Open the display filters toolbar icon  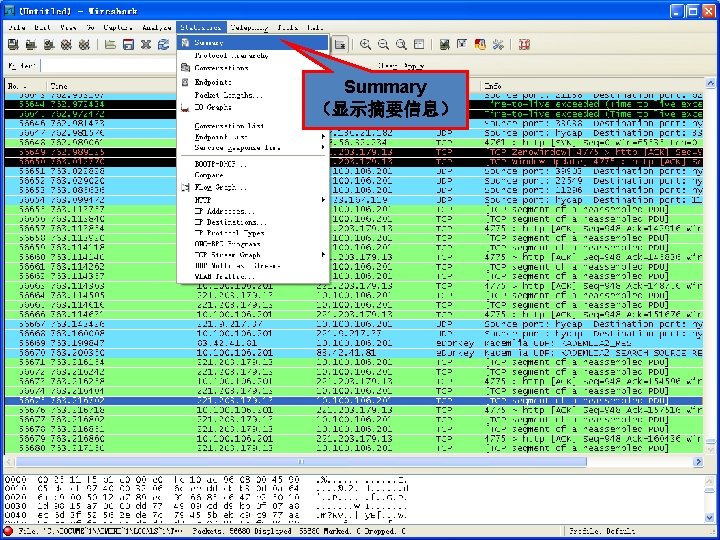(462, 45)
